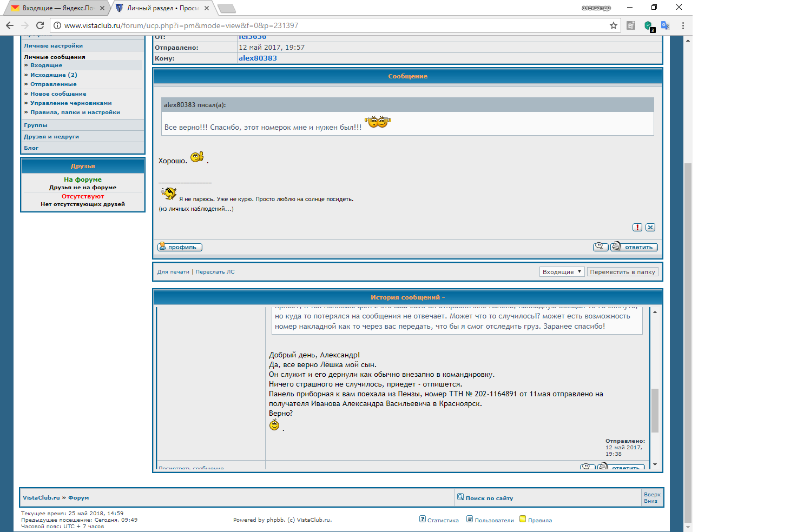Open the Входящие folder dropdown

point(562,272)
